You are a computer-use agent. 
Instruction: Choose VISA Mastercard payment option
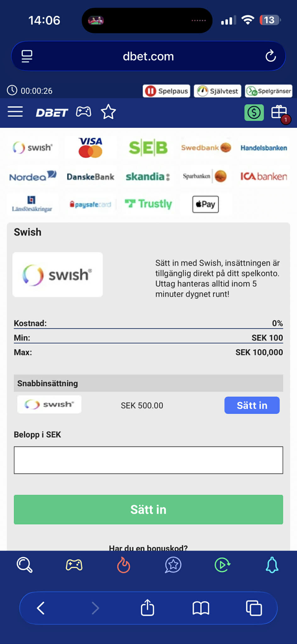pos(91,147)
